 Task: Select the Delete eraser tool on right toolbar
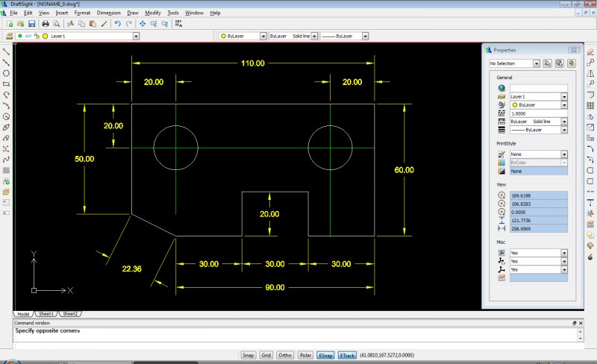[x=590, y=51]
